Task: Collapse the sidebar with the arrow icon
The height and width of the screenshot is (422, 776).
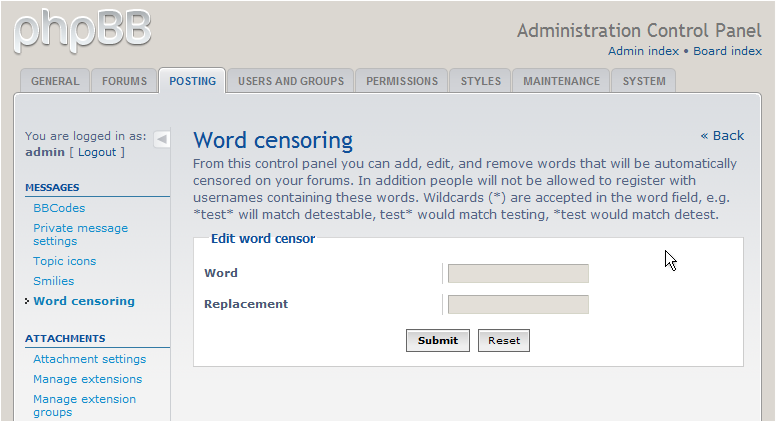Action: pyautogui.click(x=161, y=140)
